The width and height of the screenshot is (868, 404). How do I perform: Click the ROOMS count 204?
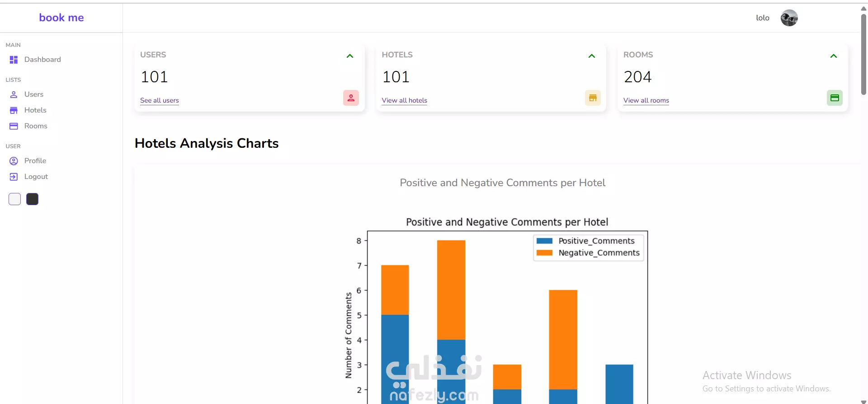tap(637, 77)
